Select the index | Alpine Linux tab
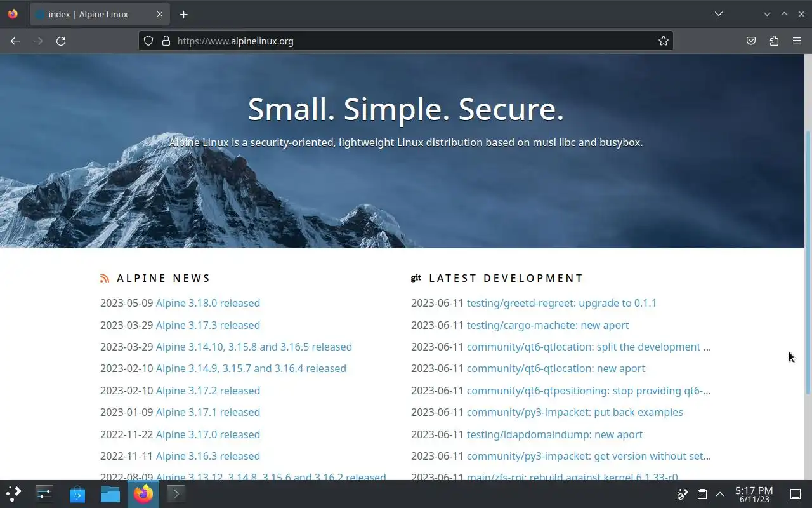This screenshot has width=812, height=508. coord(99,14)
